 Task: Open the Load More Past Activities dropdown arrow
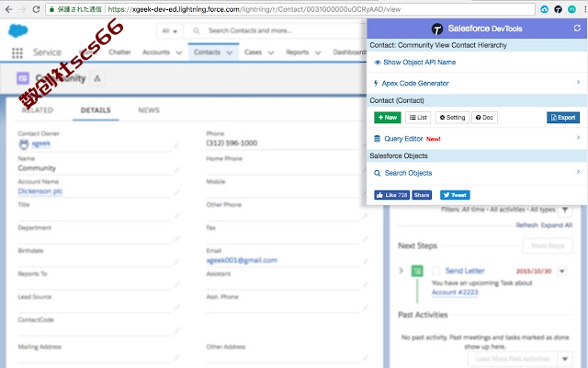coord(565,359)
